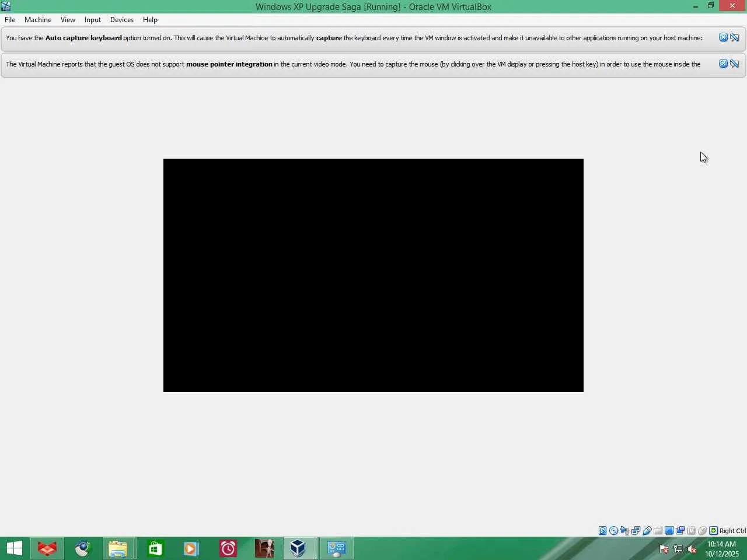Suppress future Auto capture keyboard messages
Viewport: 747px width, 560px height.
click(x=735, y=37)
